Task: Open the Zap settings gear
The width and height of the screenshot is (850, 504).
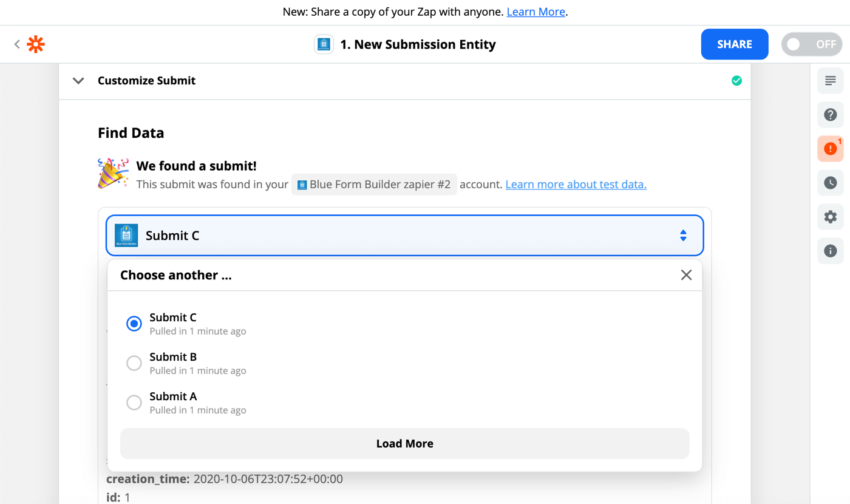Action: (x=830, y=217)
